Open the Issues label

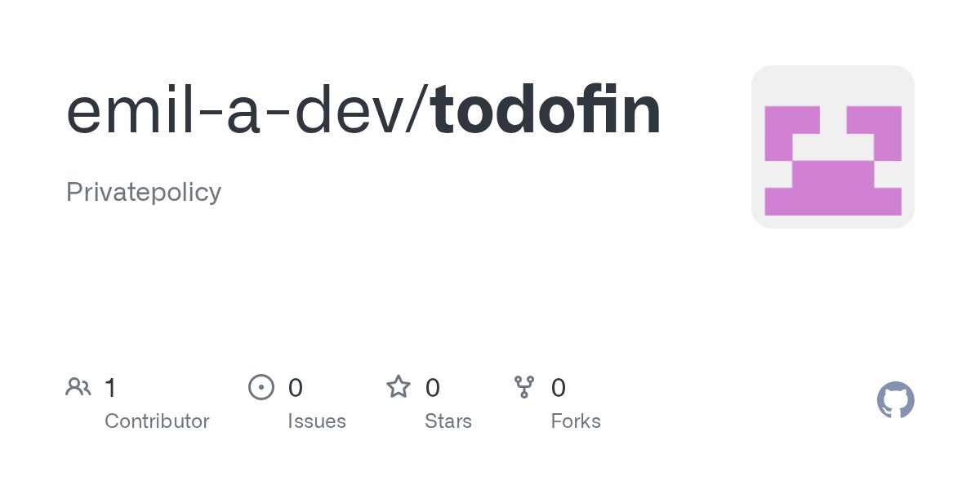click(317, 421)
